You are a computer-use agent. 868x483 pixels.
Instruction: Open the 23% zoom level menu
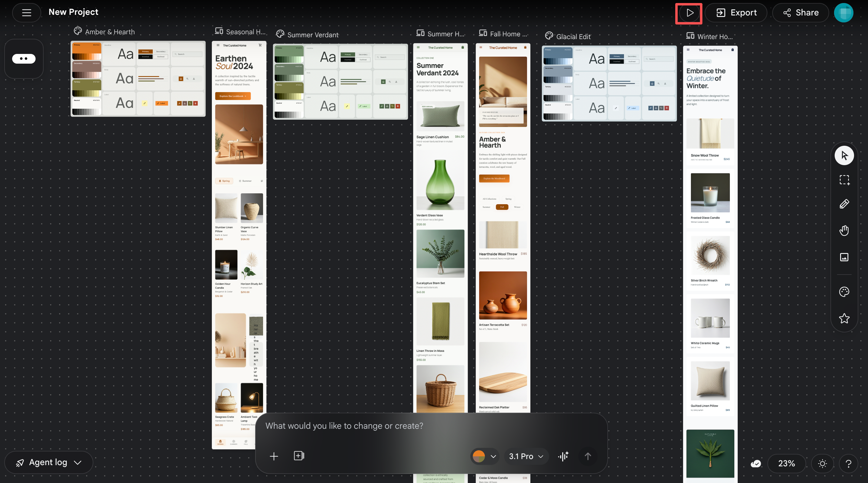click(x=786, y=464)
